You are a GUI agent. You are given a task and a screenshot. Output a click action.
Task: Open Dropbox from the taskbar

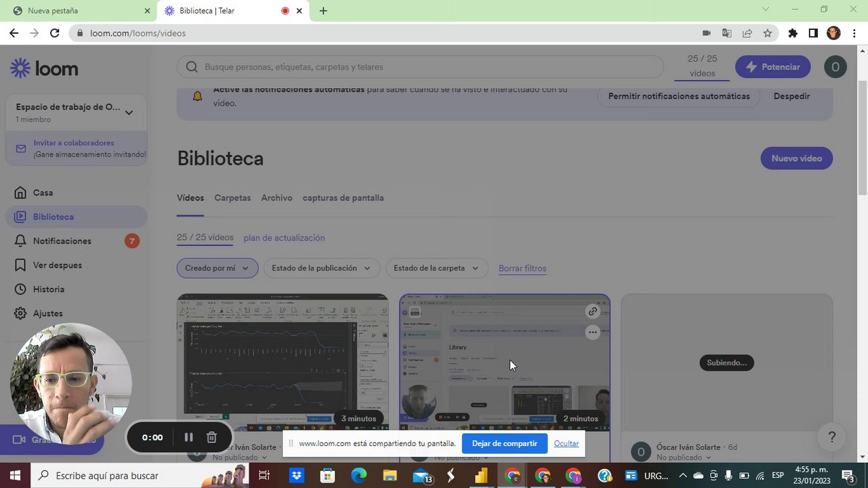pos(296,476)
